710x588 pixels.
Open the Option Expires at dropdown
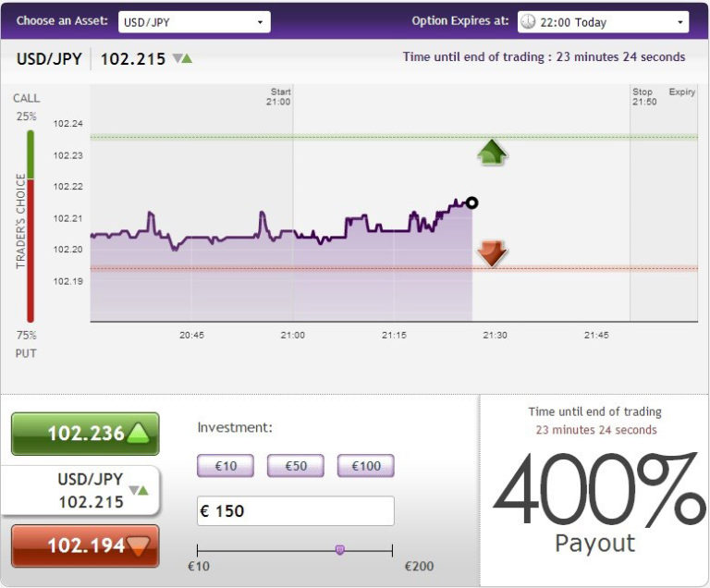pyautogui.click(x=603, y=22)
